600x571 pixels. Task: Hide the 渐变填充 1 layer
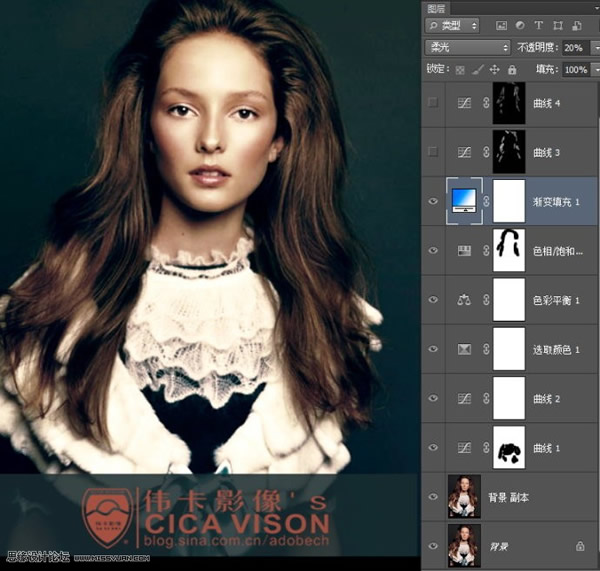433,201
